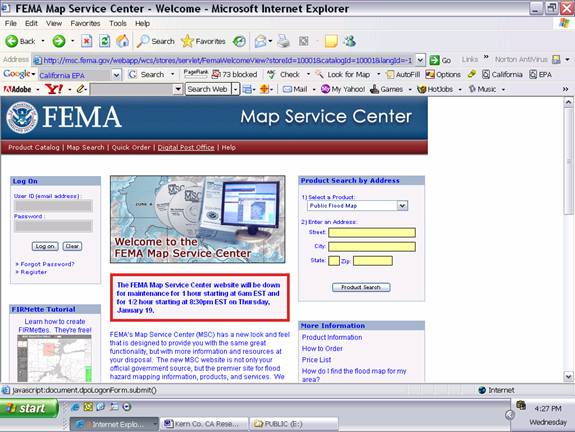The width and height of the screenshot is (575, 432).
Task: Click the Yahoo Music toolbar button
Action: (482, 89)
